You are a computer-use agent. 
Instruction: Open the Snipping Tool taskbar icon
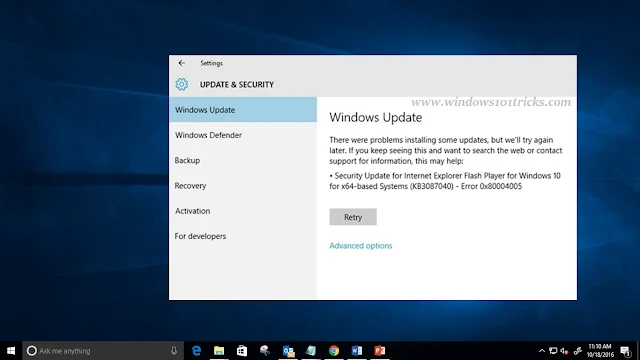coord(265,351)
